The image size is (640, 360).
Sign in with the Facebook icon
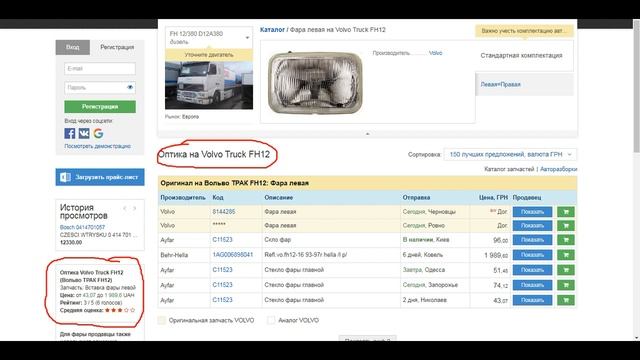(70, 133)
